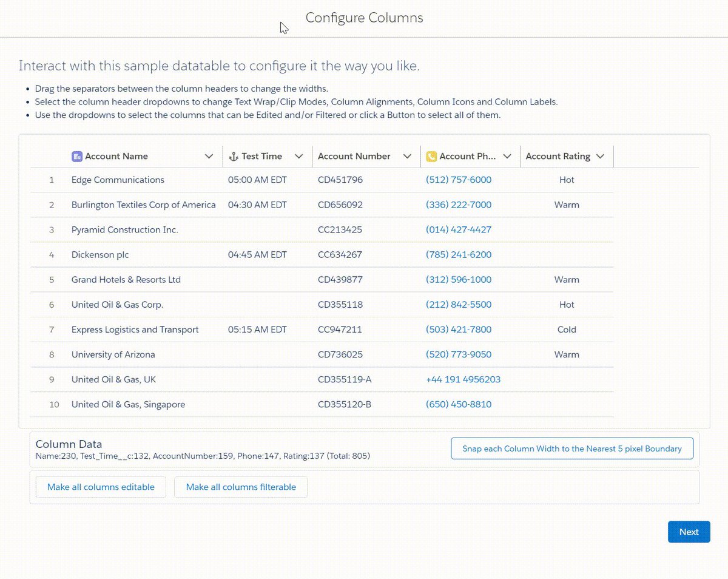Open phone link (312) 596-1000

(459, 280)
